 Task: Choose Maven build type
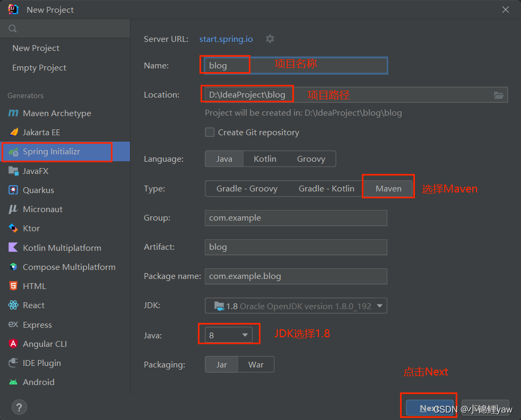[x=388, y=189]
